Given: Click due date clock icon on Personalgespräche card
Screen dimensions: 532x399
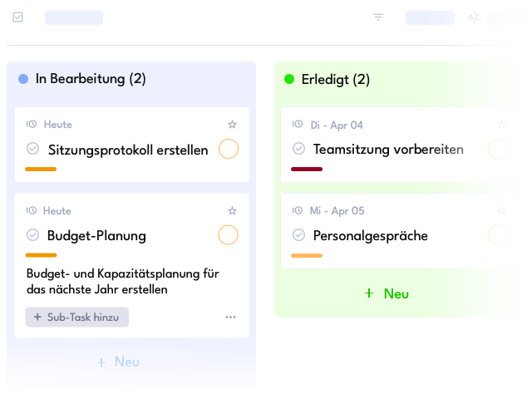Looking at the screenshot, I should coord(298,210).
